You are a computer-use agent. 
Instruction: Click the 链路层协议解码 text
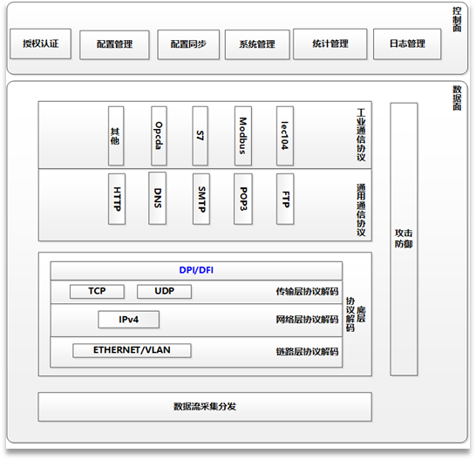[x=307, y=352]
